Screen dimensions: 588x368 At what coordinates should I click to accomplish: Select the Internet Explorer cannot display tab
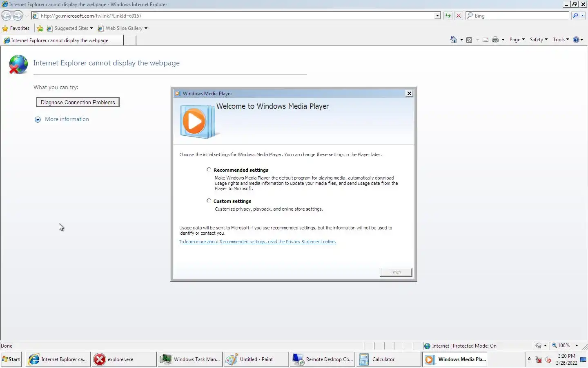61,40
